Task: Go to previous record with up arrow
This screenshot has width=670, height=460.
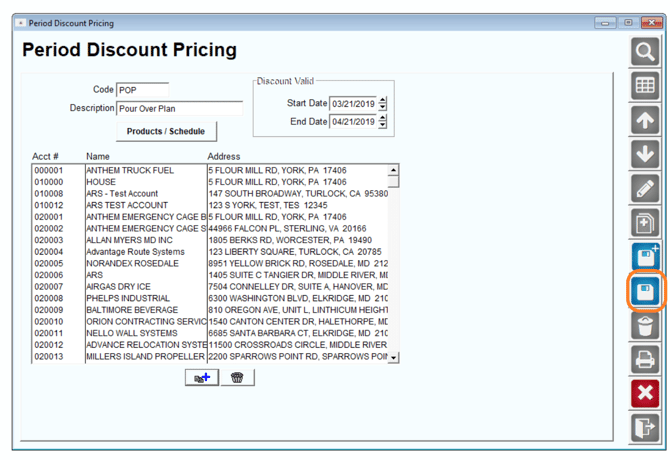Action: pyautogui.click(x=645, y=120)
